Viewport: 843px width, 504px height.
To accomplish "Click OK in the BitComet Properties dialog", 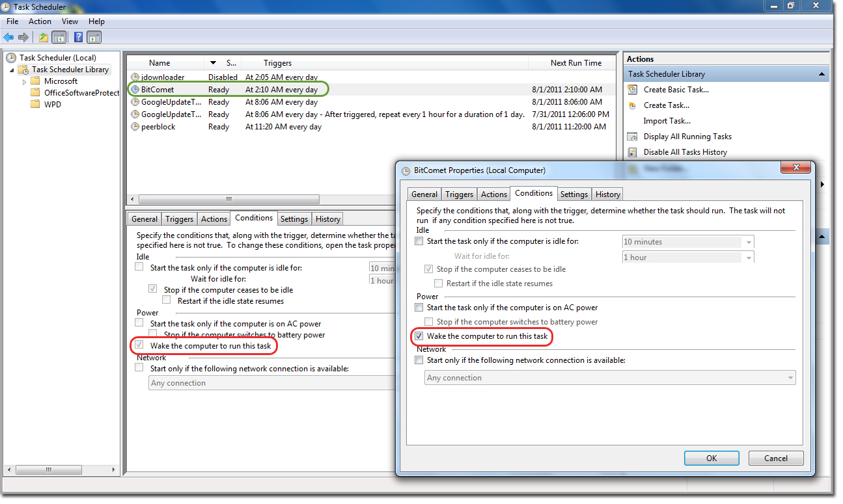I will coord(711,458).
